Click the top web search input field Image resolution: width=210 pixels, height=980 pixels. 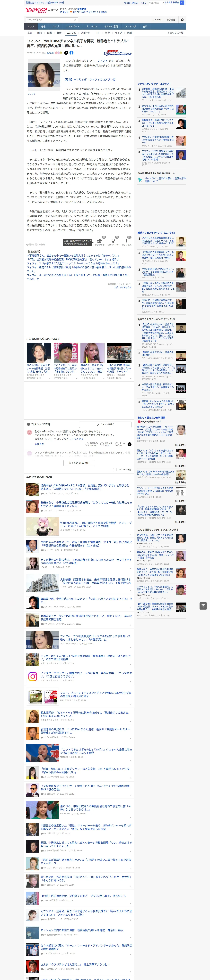[x=155, y=3]
